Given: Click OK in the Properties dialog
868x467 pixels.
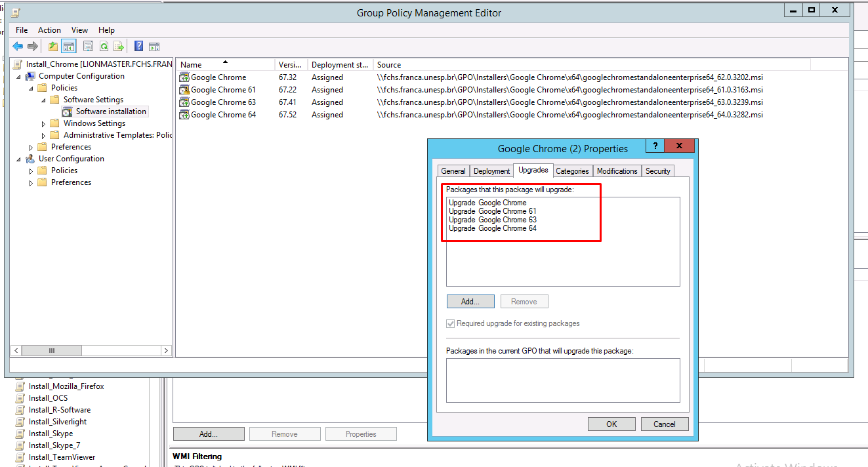Looking at the screenshot, I should coord(611,424).
